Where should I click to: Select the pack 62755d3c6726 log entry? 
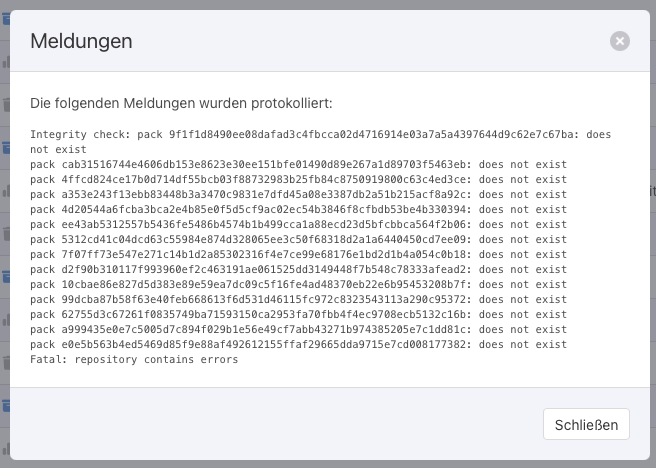[298, 314]
